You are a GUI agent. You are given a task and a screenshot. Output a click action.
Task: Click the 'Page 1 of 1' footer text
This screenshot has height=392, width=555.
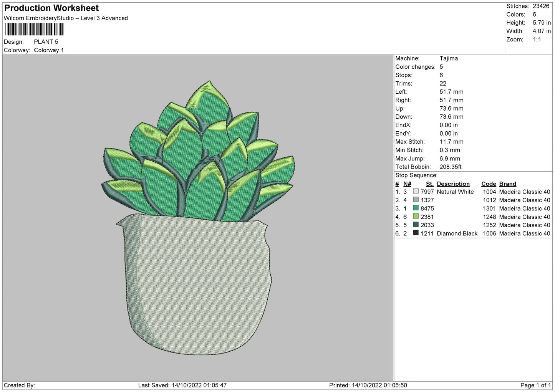point(535,385)
